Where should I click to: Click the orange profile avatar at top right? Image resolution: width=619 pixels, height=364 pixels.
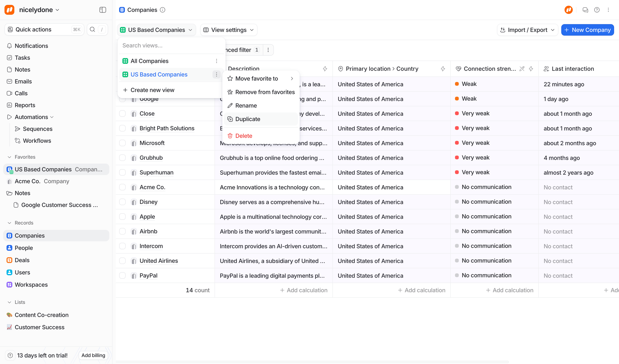(x=569, y=10)
